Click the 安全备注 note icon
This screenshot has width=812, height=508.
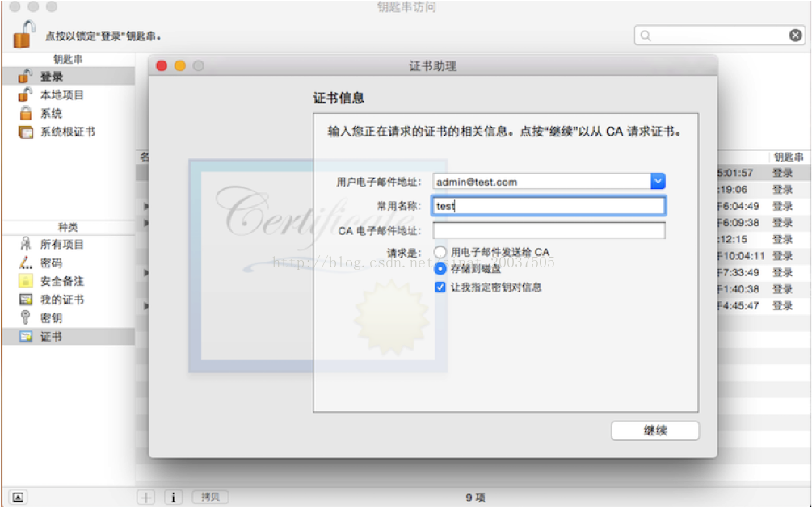[x=25, y=281]
